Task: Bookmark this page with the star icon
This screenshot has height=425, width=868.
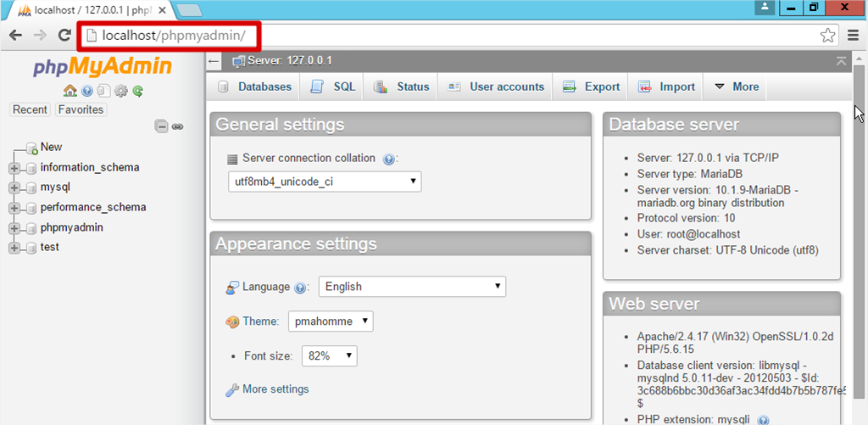Action: click(x=827, y=36)
